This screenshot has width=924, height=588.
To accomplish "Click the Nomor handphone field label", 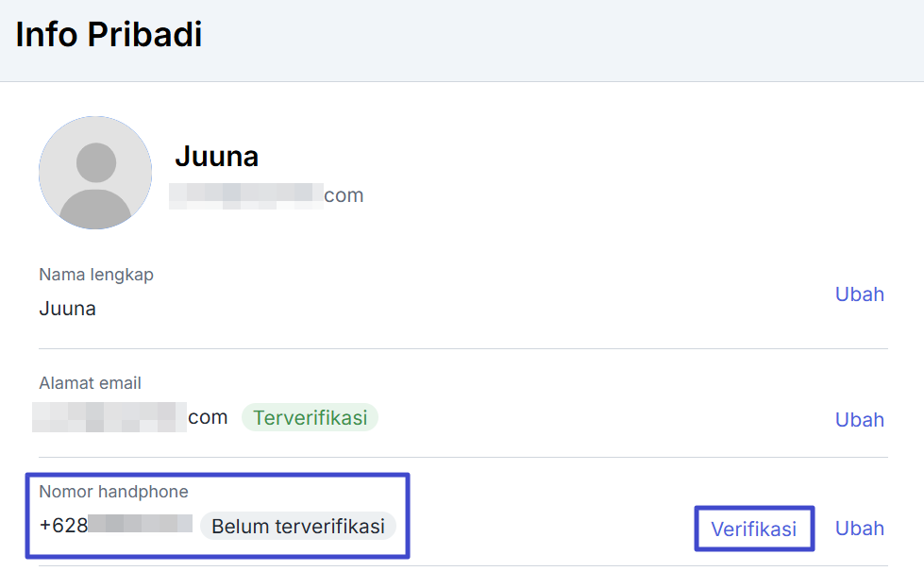I will [113, 492].
